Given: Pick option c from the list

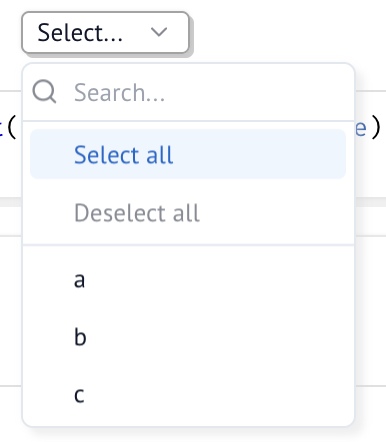Looking at the screenshot, I should pyautogui.click(x=188, y=395).
